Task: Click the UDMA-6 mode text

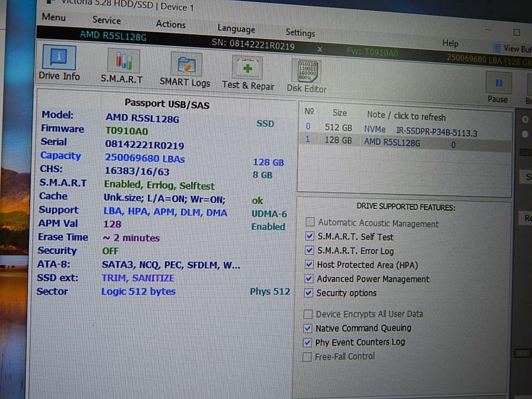Action: [269, 214]
